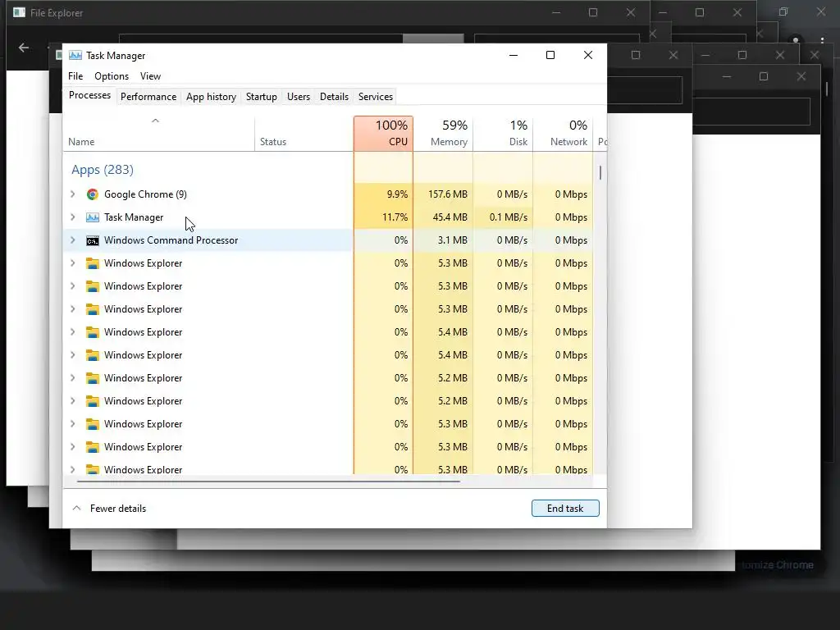The width and height of the screenshot is (840, 630).
Task: Click Chrome's 9.9% CPU value
Action: coord(397,194)
